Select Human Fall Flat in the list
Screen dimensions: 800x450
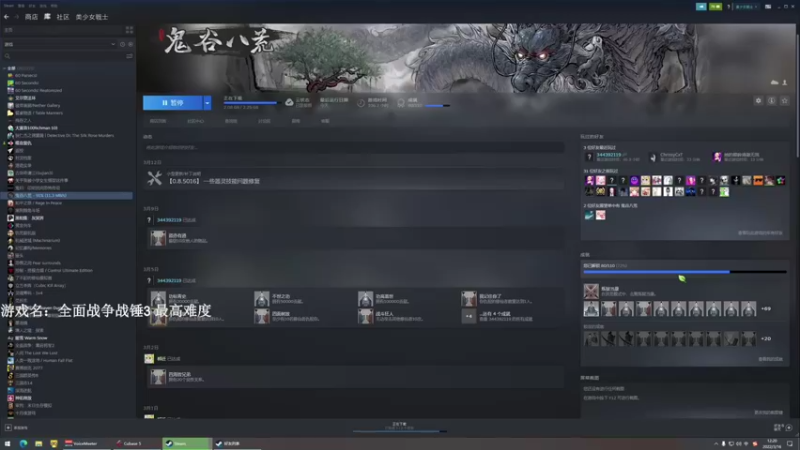click(40, 360)
